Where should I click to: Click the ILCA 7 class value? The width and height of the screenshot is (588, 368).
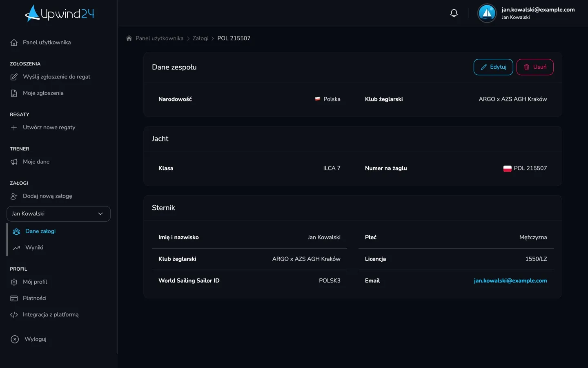coord(332,168)
